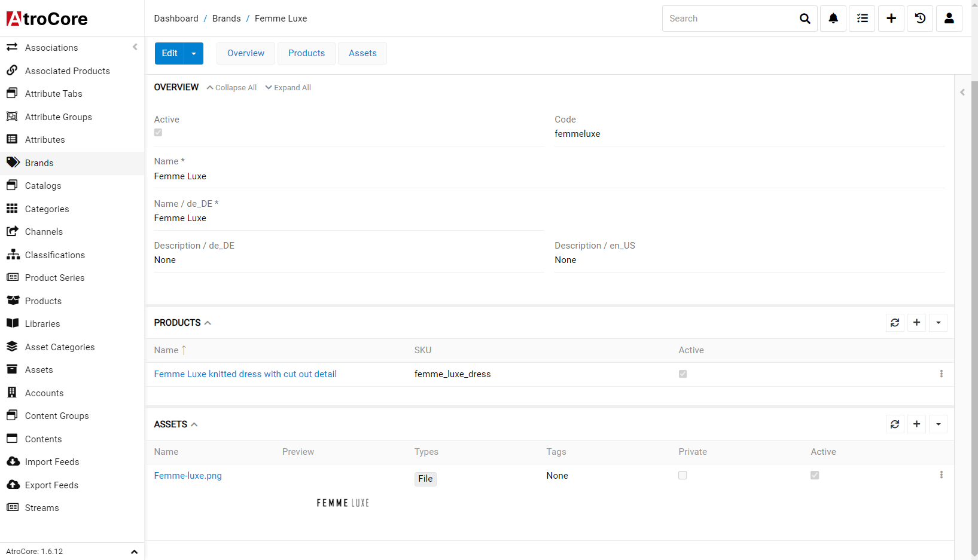Click the Femme Luxe logo preview thumbnail
This screenshot has height=560, width=978.
click(343, 503)
